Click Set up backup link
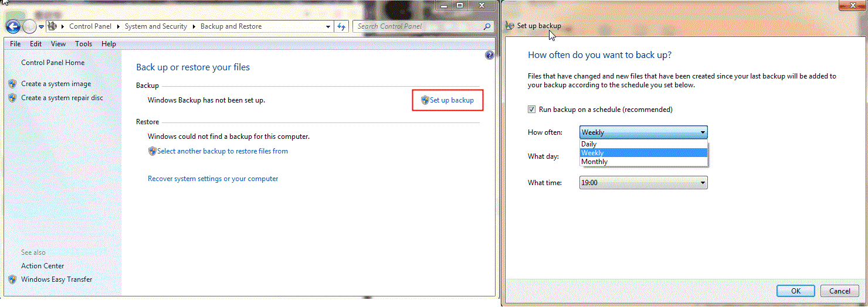The image size is (868, 307). tap(452, 100)
